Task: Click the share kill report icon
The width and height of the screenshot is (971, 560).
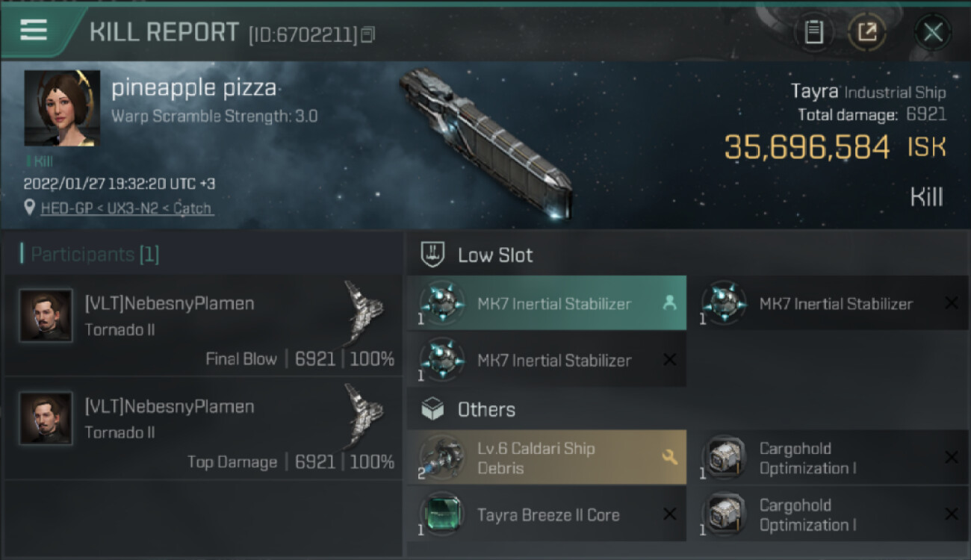Action: click(867, 32)
